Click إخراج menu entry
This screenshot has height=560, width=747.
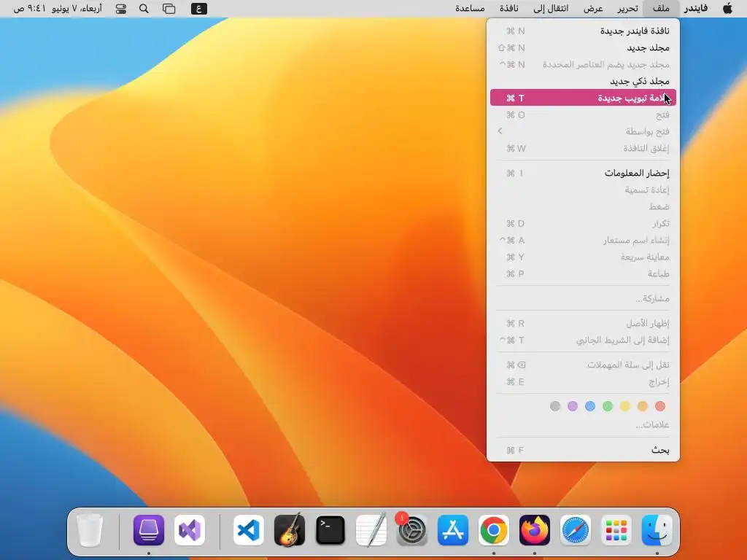[x=583, y=381]
